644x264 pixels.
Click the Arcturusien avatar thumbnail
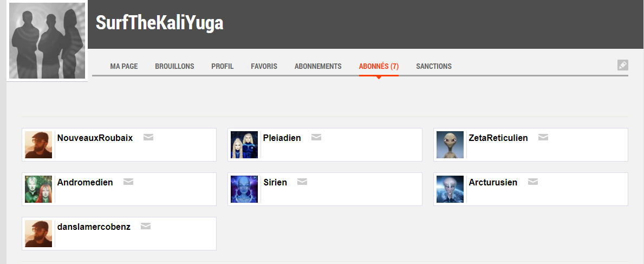tap(450, 189)
